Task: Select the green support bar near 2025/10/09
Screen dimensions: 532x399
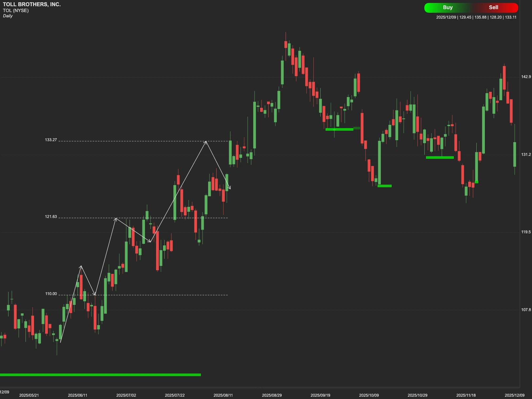Action: pos(384,186)
